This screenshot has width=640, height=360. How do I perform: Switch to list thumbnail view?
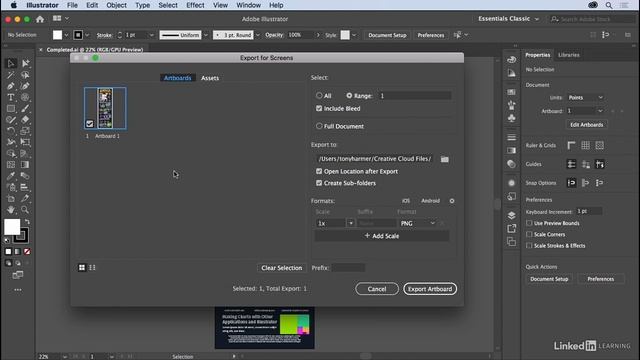click(92, 268)
